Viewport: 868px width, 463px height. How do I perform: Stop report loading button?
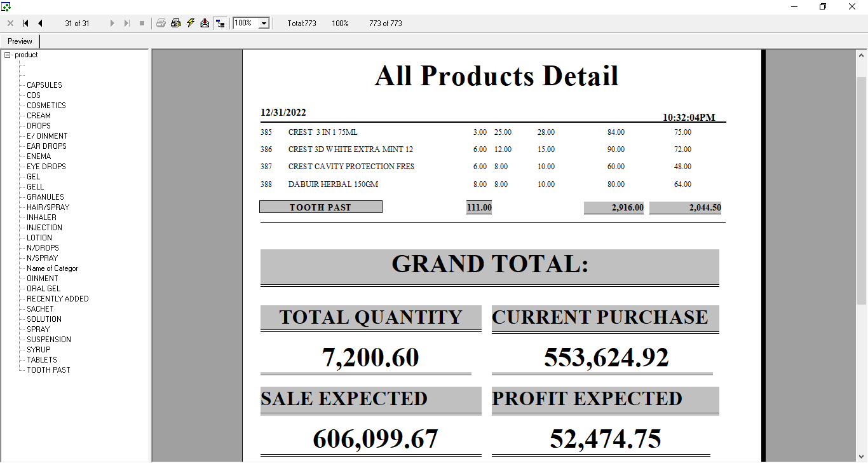tap(142, 24)
